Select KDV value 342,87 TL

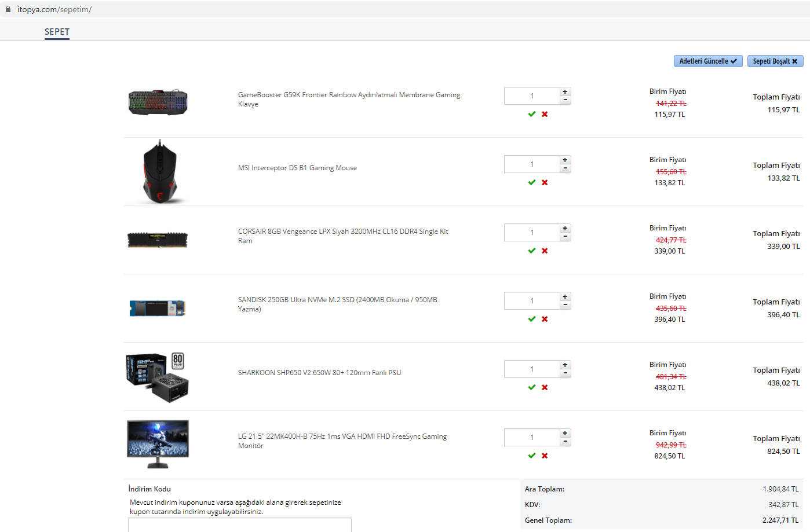[783, 505]
